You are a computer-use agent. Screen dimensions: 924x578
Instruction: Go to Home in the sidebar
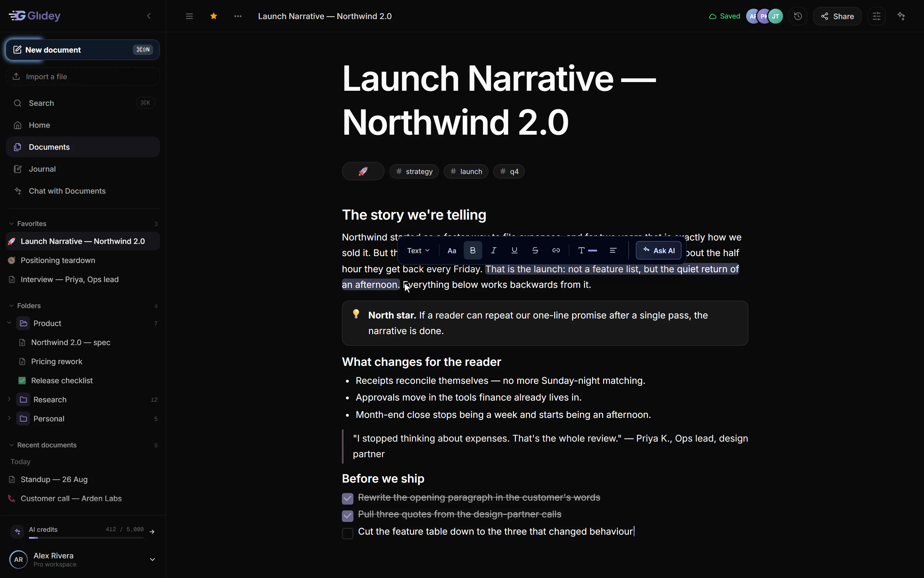(83, 125)
